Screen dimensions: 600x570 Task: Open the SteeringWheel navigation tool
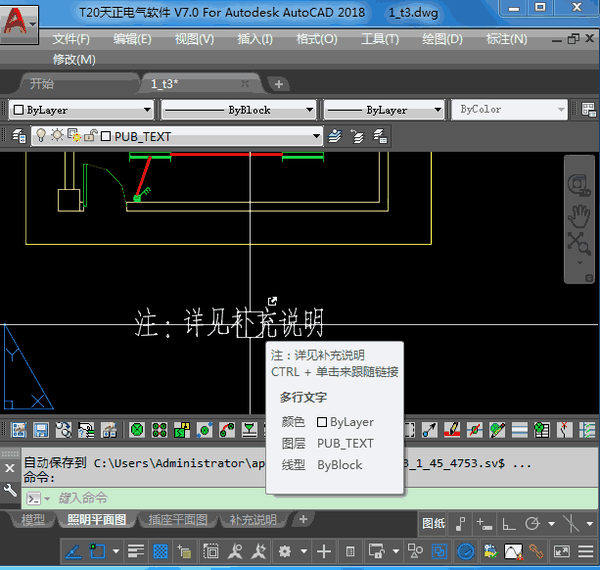point(580,186)
